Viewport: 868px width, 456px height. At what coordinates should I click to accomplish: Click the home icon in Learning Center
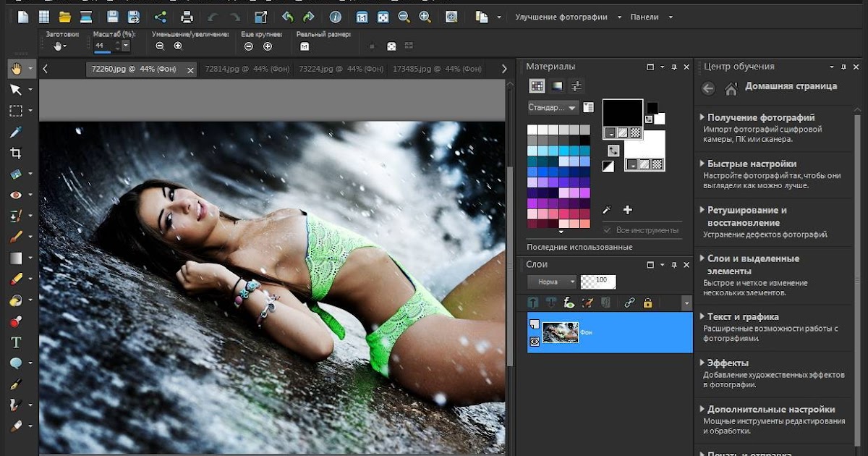click(731, 88)
